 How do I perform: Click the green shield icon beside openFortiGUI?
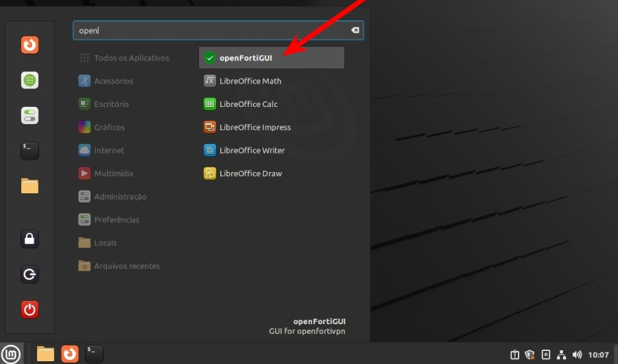tap(210, 58)
